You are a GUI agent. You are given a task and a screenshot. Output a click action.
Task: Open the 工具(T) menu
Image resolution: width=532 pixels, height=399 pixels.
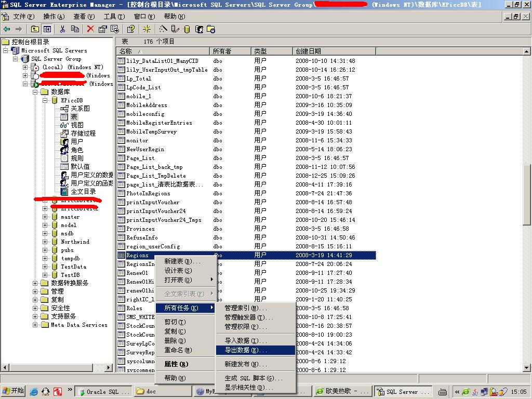[114, 17]
